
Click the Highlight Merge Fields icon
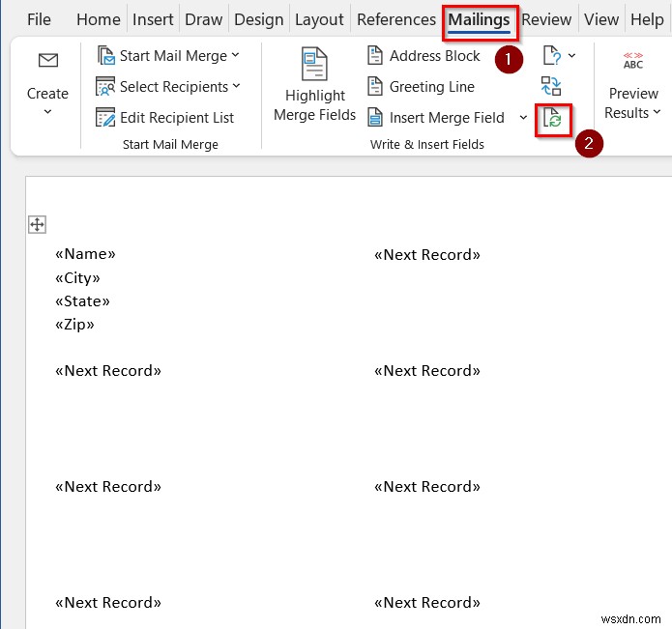pos(314,64)
